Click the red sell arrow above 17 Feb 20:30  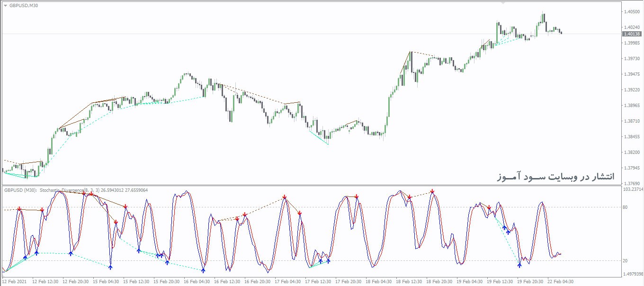pyautogui.click(x=357, y=197)
